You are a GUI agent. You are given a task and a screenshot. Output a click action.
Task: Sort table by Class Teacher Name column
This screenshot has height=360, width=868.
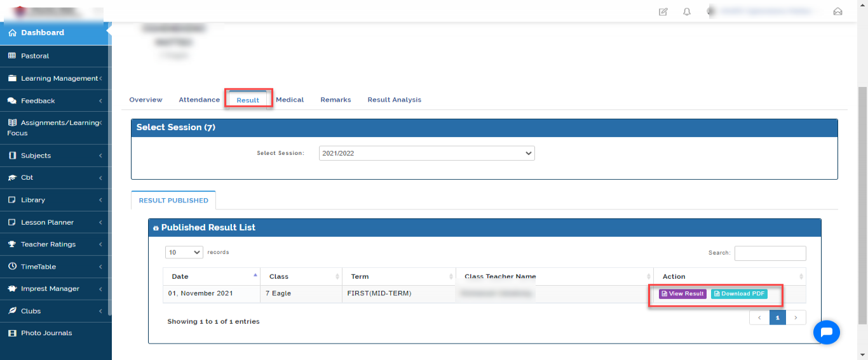555,276
